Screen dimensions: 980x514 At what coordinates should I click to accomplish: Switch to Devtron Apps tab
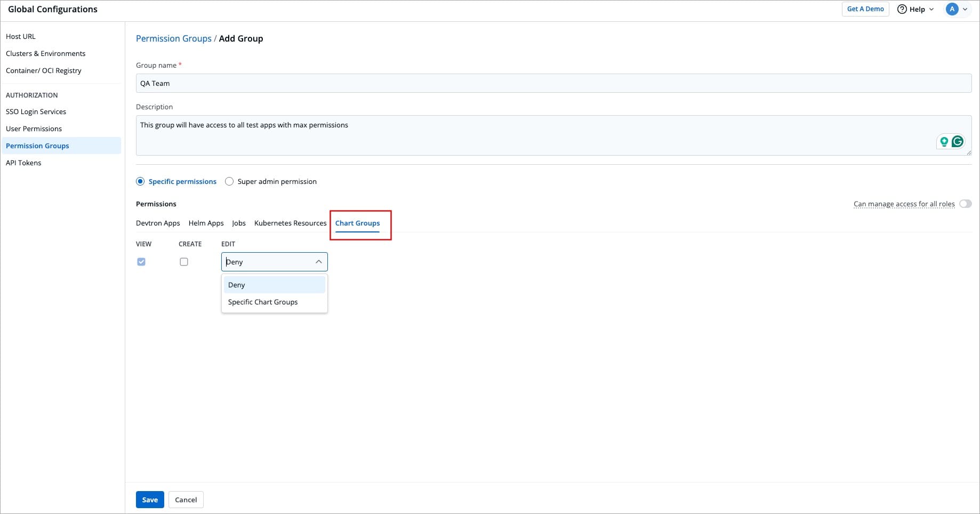click(158, 223)
